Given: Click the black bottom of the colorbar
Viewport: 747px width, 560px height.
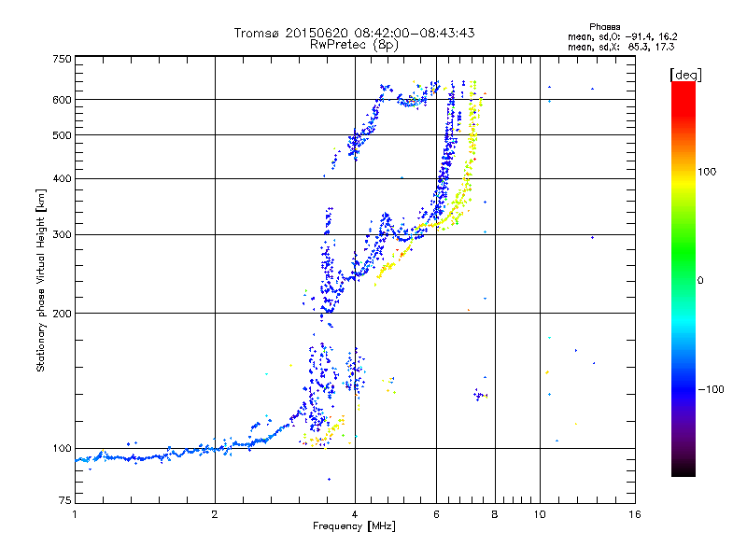Looking at the screenshot, I should pos(684,469).
